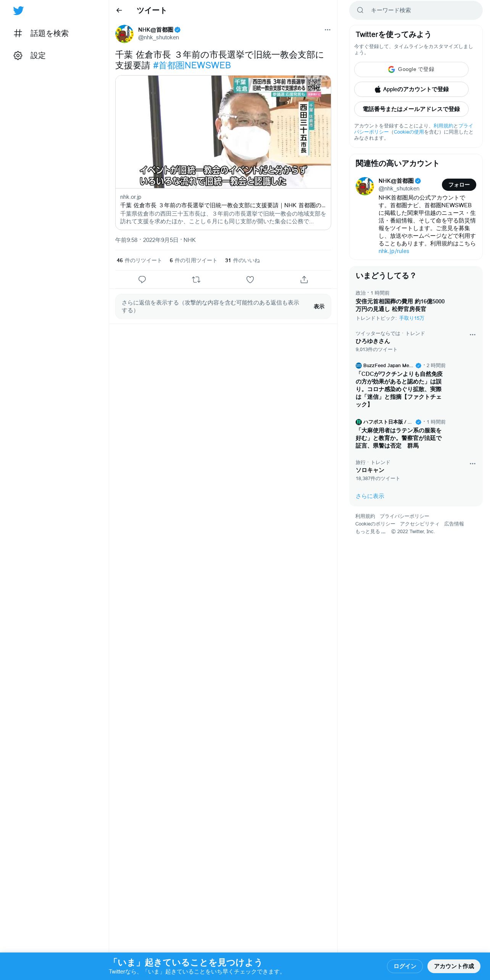The image size is (490, 980).
Task: View 46 件のリツイート list
Action: 139,260
